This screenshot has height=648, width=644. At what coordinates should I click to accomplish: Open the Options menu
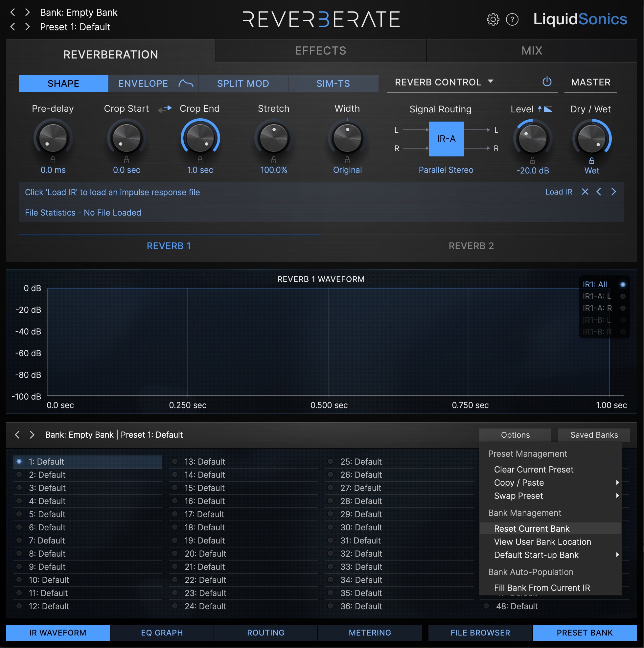coord(515,435)
